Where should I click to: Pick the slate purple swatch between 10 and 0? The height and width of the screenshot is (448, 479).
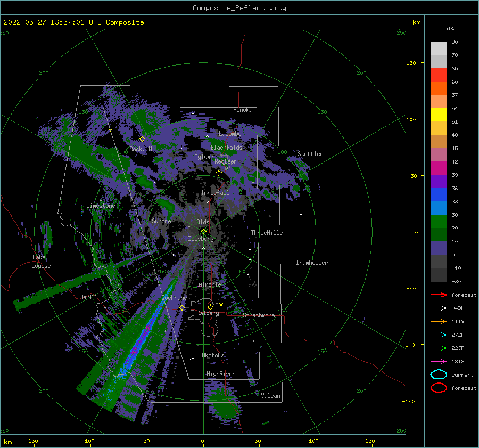click(439, 248)
